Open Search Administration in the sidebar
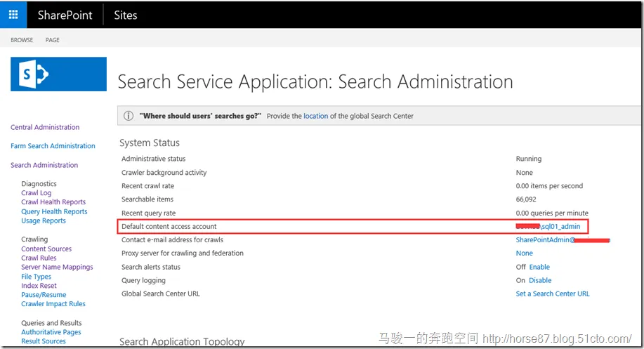This screenshot has height=349, width=644. click(44, 165)
